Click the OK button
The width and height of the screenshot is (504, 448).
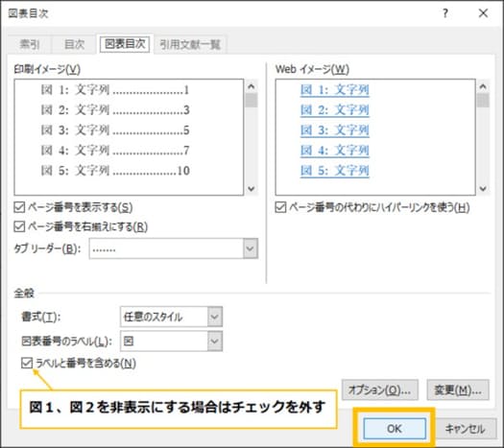coord(395,429)
